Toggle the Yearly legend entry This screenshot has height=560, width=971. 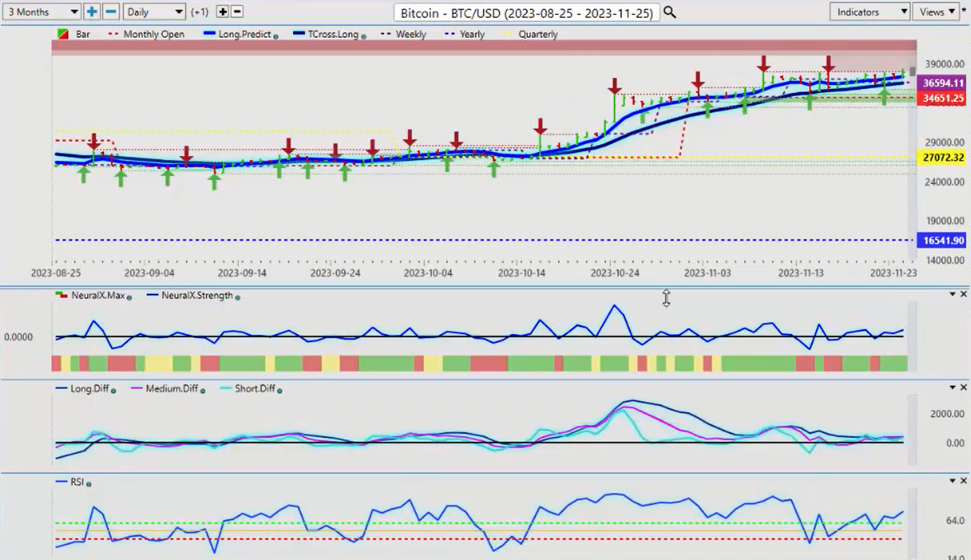pos(472,34)
